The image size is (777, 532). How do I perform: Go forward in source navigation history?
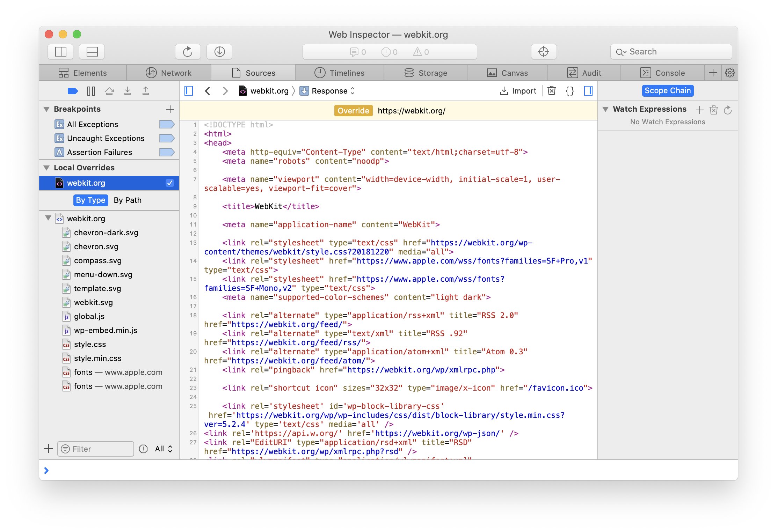point(225,91)
